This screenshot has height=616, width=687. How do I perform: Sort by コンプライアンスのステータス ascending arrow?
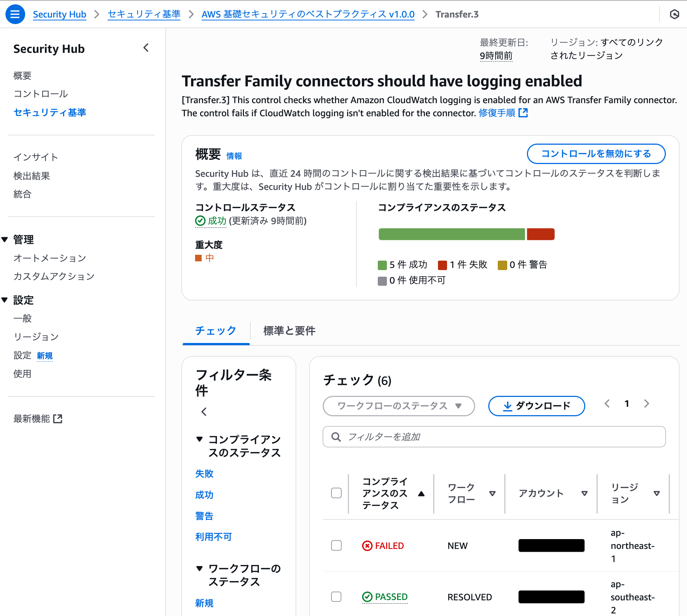[422, 494]
